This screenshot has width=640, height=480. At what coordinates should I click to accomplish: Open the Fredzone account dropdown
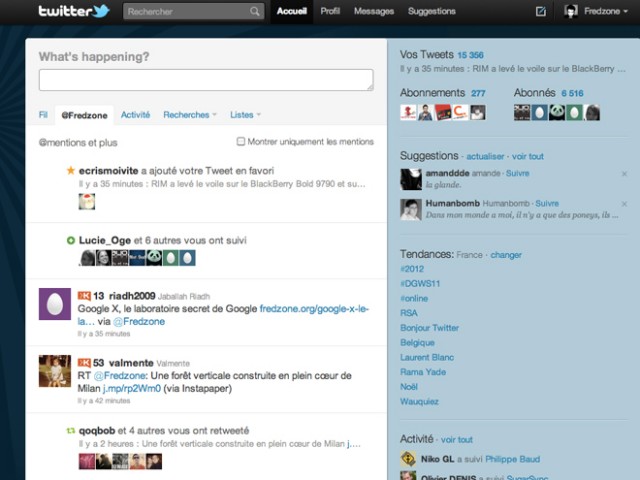(x=606, y=11)
